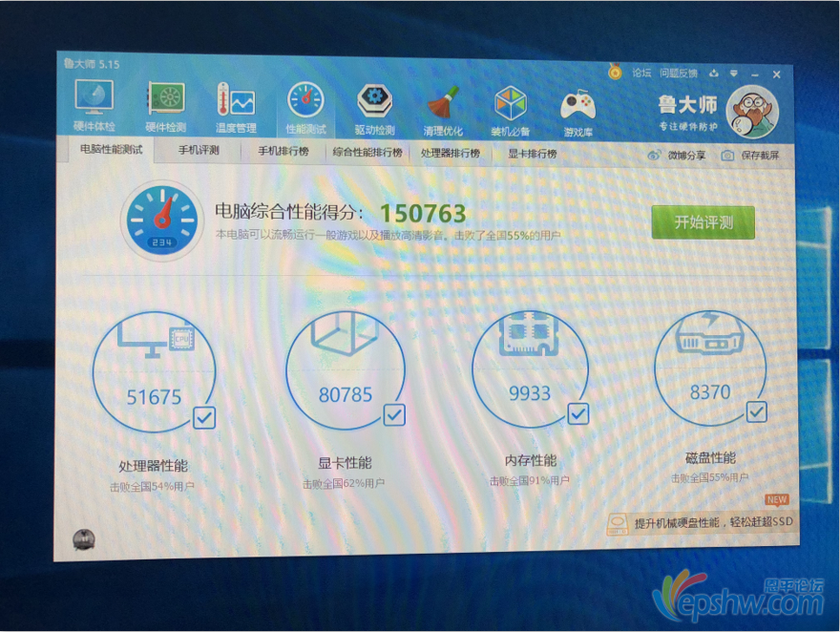This screenshot has width=840, height=632.
Task: Click the 微博分享 weibo icon
Action: coord(654,156)
